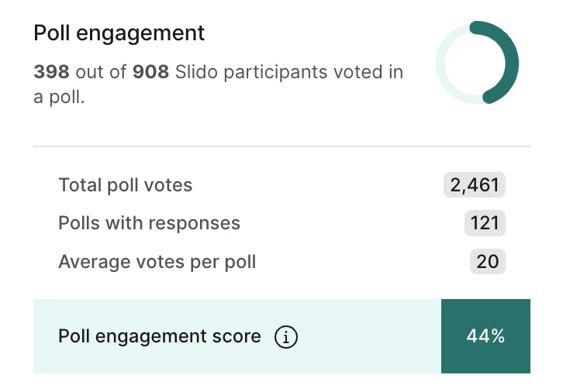Click the info icon beside Poll engagement score

coord(286,337)
